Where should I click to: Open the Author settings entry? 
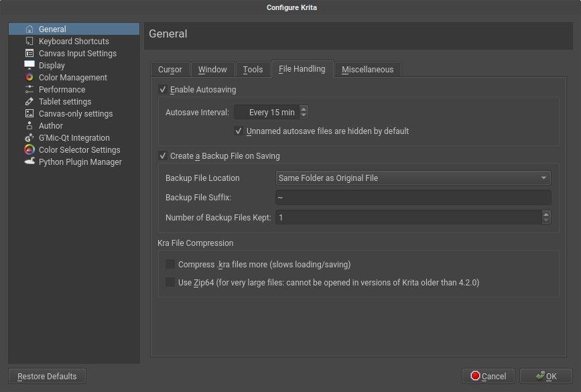(74, 125)
